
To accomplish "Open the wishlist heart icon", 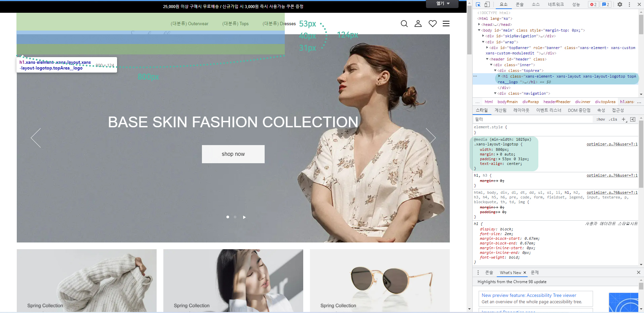I will point(433,24).
